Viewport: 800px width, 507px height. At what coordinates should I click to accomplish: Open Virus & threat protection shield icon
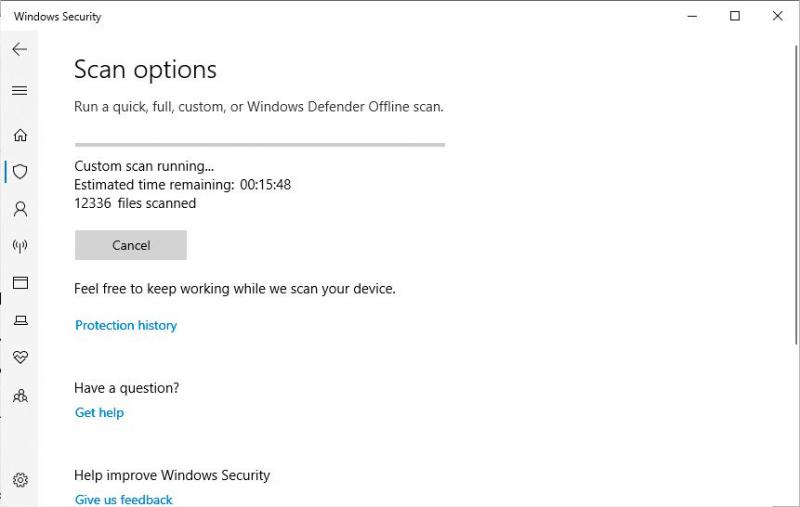click(20, 172)
